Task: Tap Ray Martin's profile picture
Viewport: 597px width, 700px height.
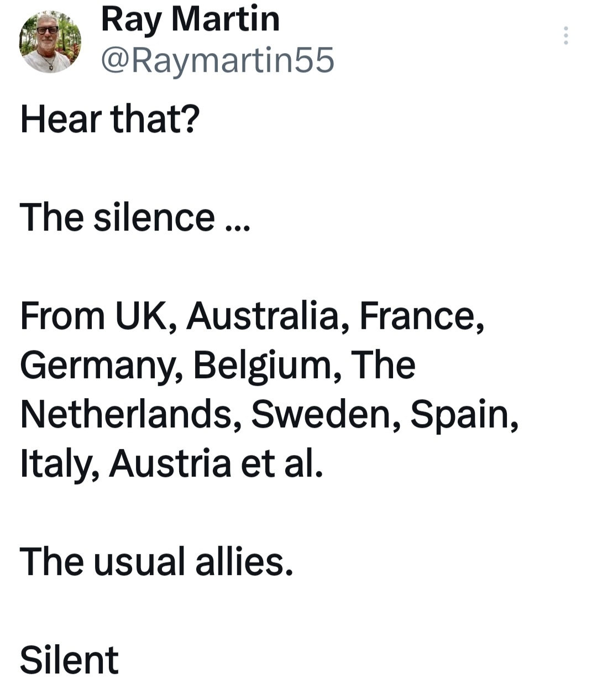Action: tap(50, 41)
